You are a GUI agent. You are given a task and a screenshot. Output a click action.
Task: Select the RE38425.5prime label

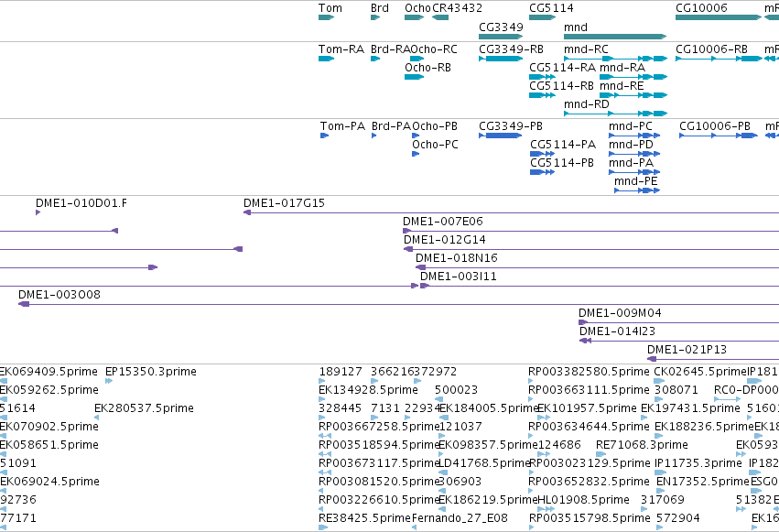click(364, 518)
